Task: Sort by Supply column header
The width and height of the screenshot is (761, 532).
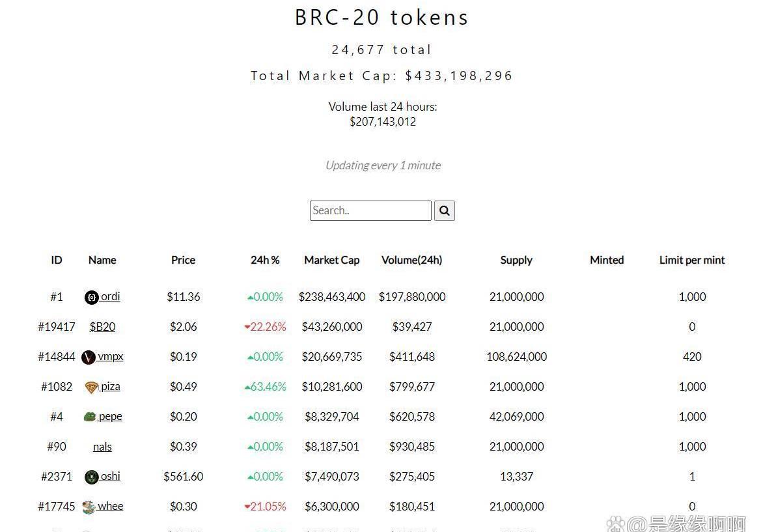Action: 516,260
